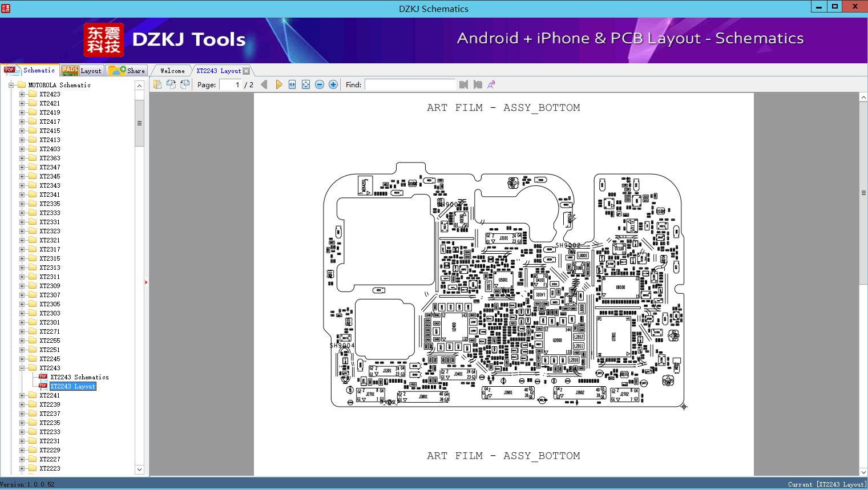The image size is (868, 490).
Task: Go to the next page with the orange arrow
Action: 279,84
